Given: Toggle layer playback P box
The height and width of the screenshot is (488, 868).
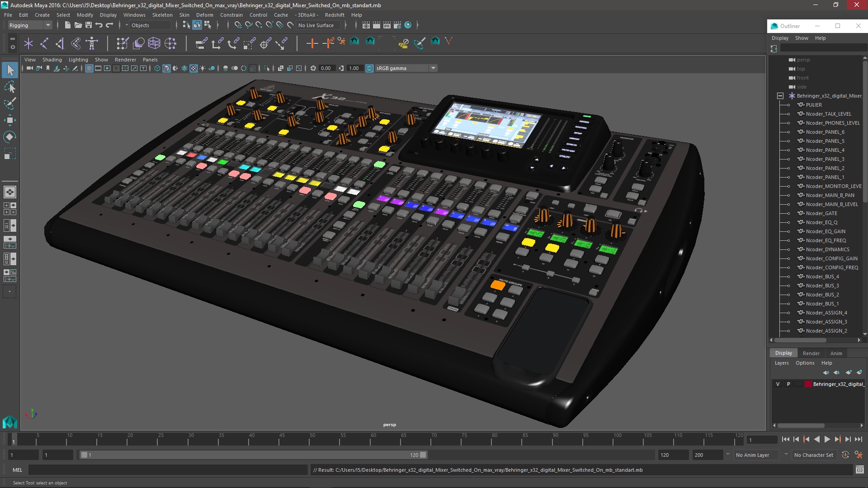Looking at the screenshot, I should [788, 384].
